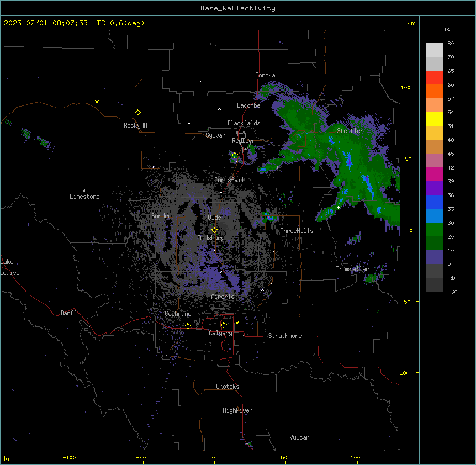Select the orange 60-57 dBZ legend color
Screen dimensions: 476x465
pyautogui.click(x=434, y=91)
